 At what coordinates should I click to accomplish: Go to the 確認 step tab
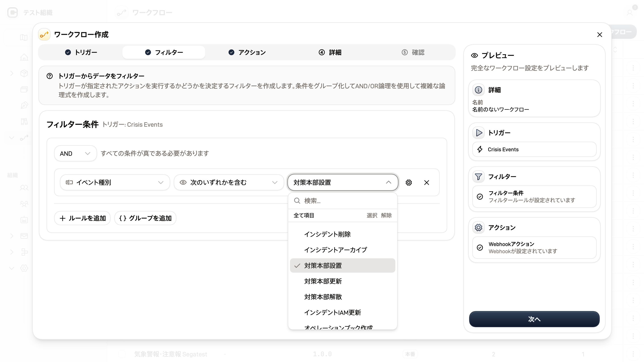413,52
